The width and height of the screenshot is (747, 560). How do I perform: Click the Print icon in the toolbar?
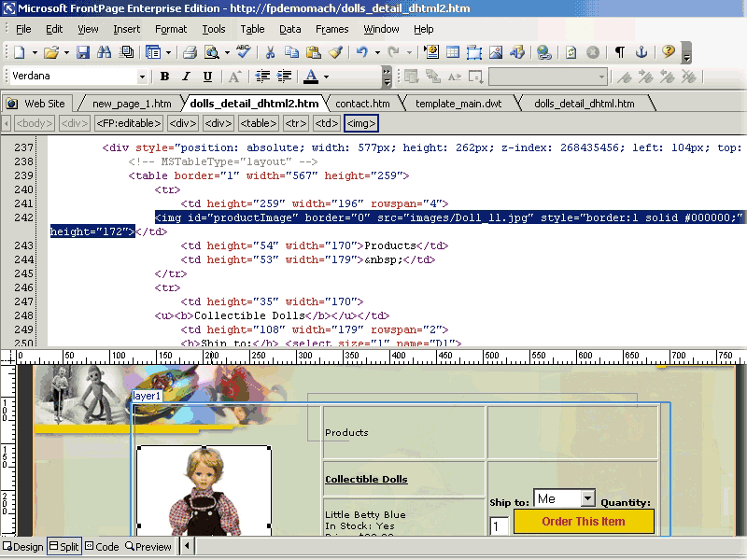click(x=190, y=52)
